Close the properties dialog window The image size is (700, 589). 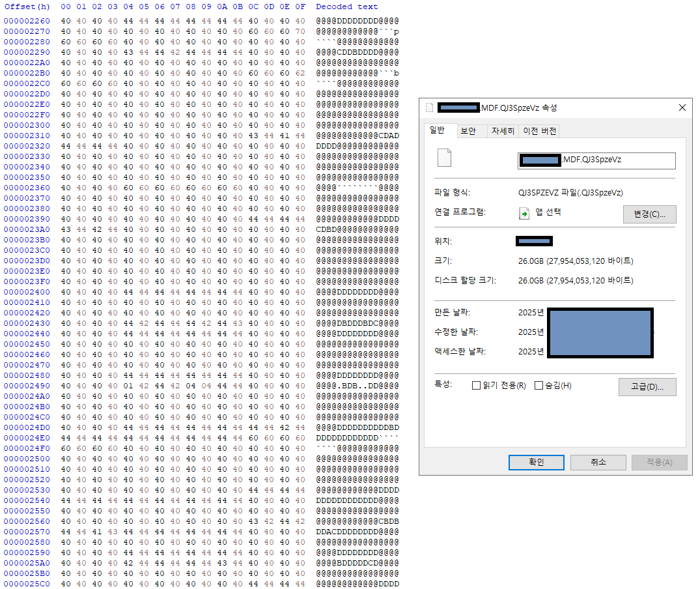coord(682,108)
